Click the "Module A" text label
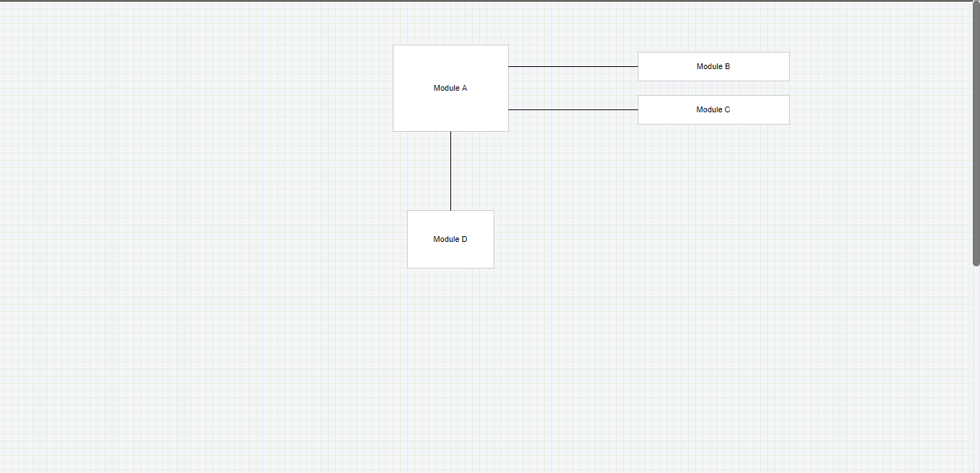This screenshot has width=980, height=473. tap(450, 88)
